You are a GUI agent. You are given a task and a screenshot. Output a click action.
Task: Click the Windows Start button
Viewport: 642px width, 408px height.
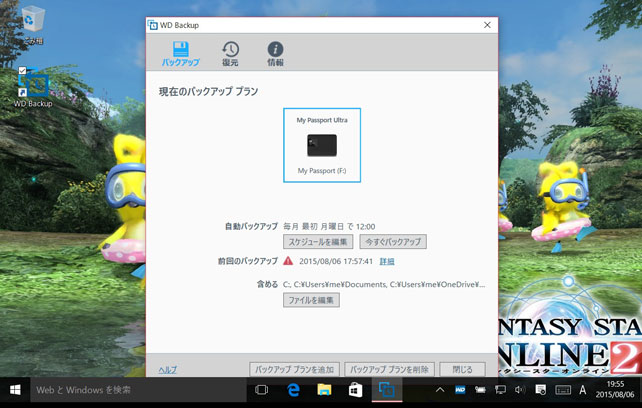pos(15,390)
